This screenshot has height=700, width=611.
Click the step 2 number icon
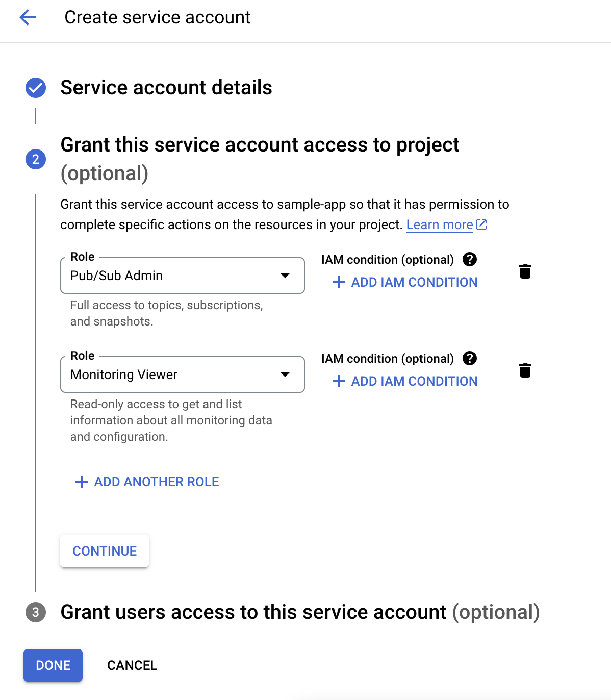36,159
